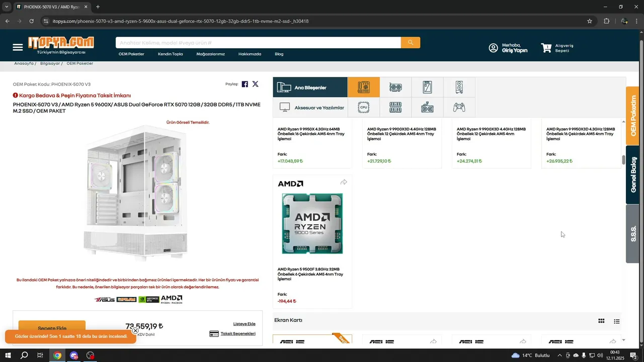Viewport: 644px width, 362px height.
Task: Open the hamburger menu beside the itopya logo
Action: tap(18, 47)
